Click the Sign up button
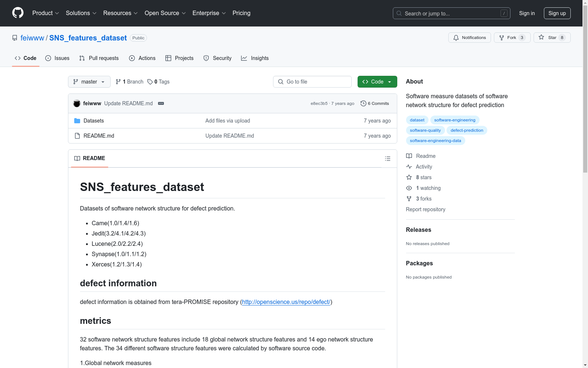 click(x=557, y=13)
